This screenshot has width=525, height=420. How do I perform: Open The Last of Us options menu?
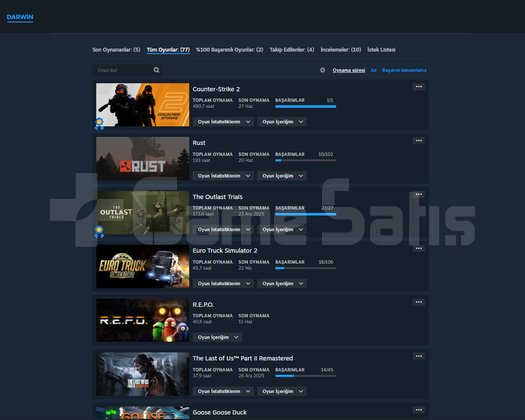[x=419, y=356]
